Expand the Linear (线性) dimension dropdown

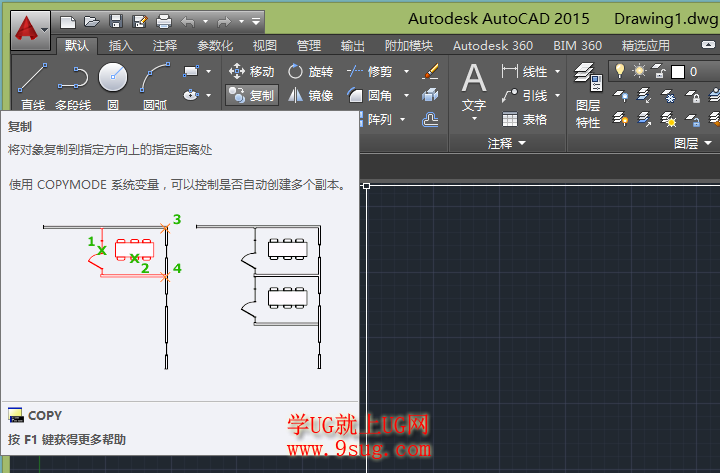557,71
